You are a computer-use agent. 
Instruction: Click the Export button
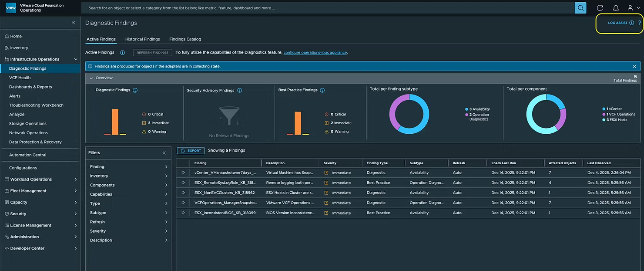coord(191,151)
